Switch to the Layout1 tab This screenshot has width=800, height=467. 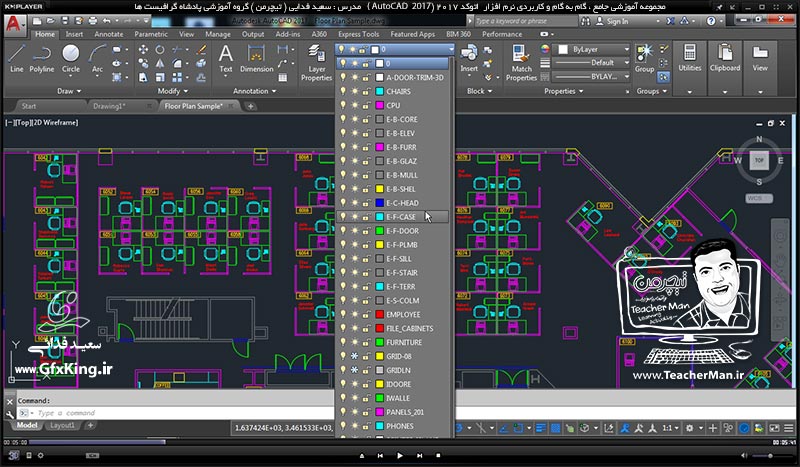click(62, 425)
